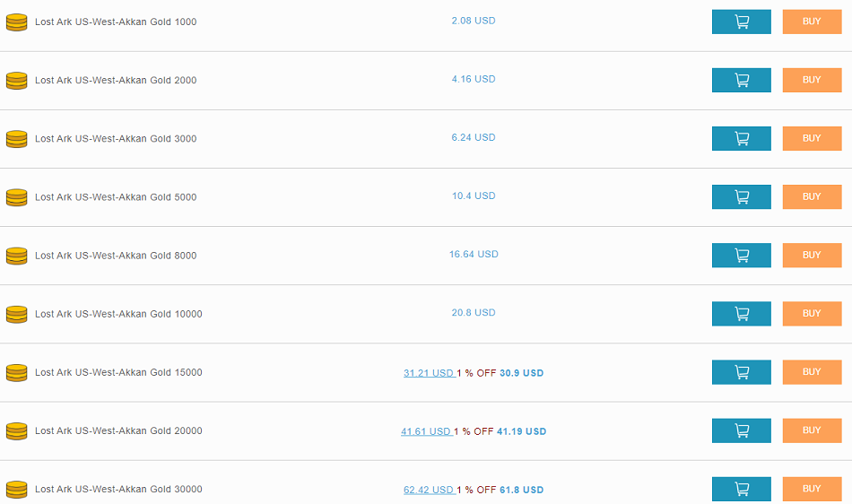Image resolution: width=852 pixels, height=504 pixels.
Task: Add Gold 30000 to cart
Action: pyautogui.click(x=741, y=489)
